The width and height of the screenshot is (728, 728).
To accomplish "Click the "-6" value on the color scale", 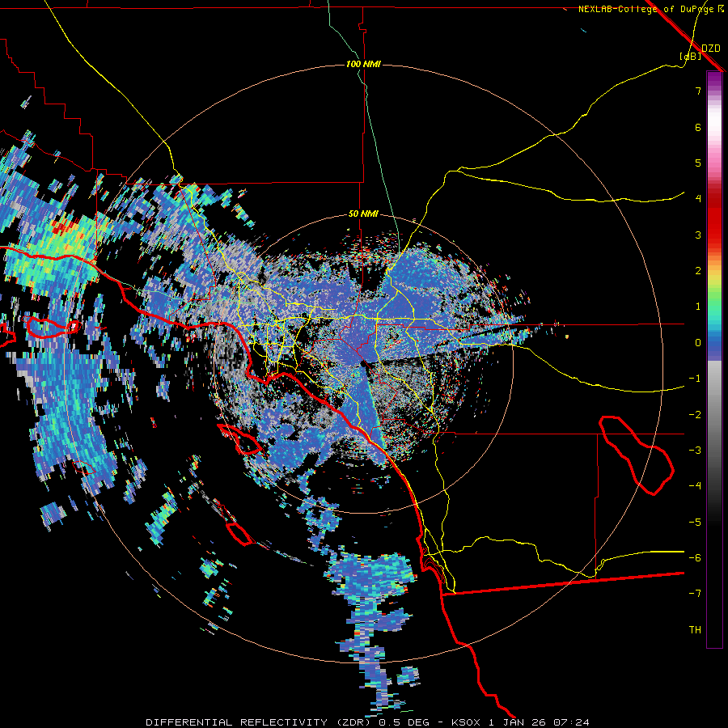I will (x=695, y=558).
